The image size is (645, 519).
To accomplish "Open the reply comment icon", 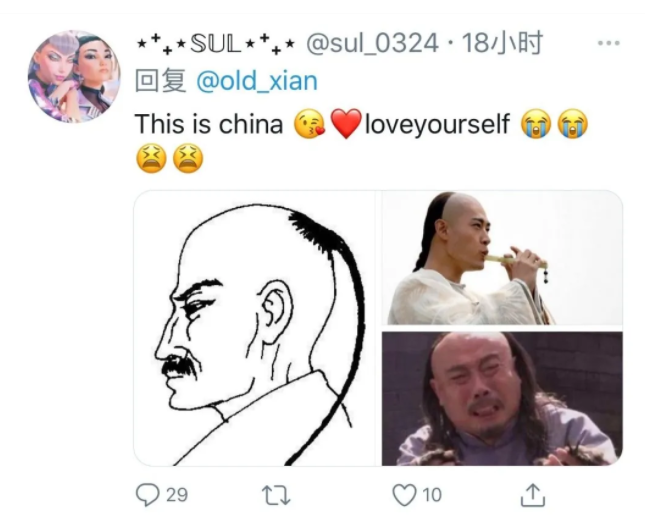I will pyautogui.click(x=148, y=494).
